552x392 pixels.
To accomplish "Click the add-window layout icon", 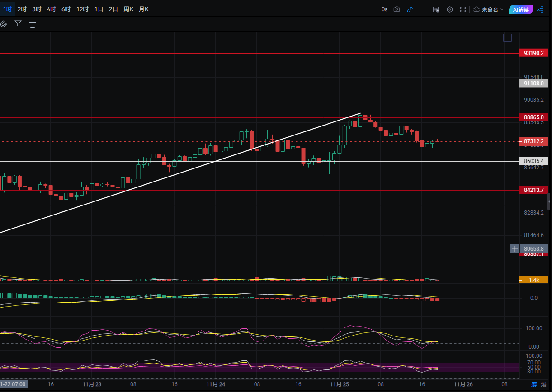I will tap(423, 9).
